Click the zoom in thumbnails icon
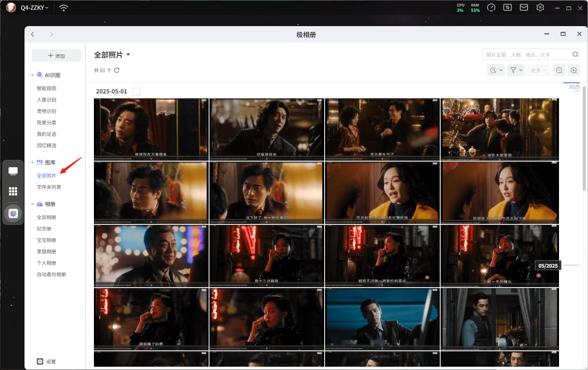 click(574, 70)
